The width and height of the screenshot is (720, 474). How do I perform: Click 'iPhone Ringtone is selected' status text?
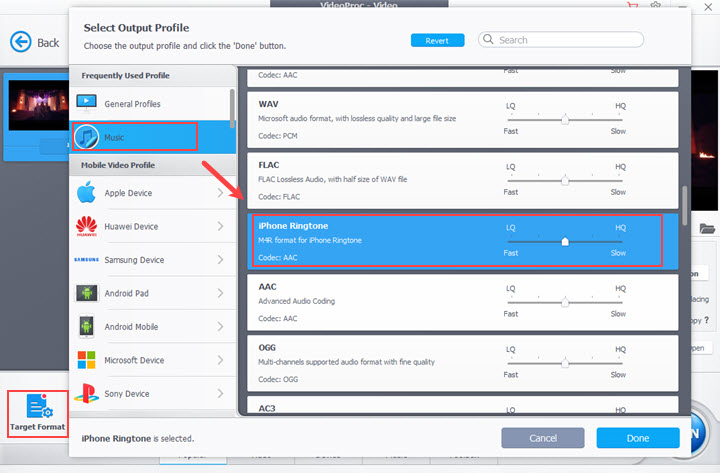(x=138, y=439)
